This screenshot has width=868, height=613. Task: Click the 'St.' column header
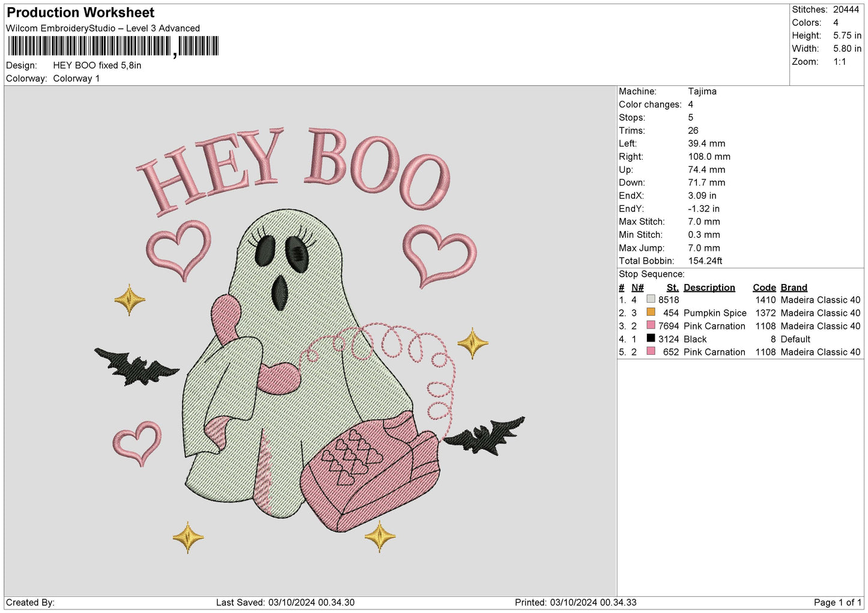(x=673, y=288)
